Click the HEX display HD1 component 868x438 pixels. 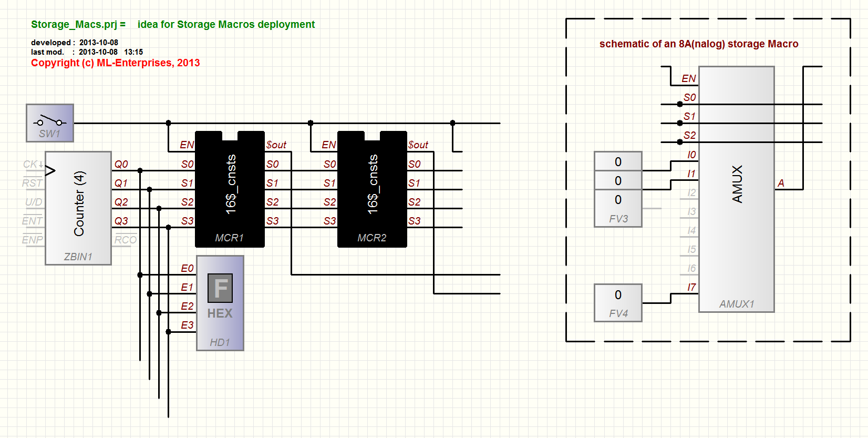coord(220,303)
